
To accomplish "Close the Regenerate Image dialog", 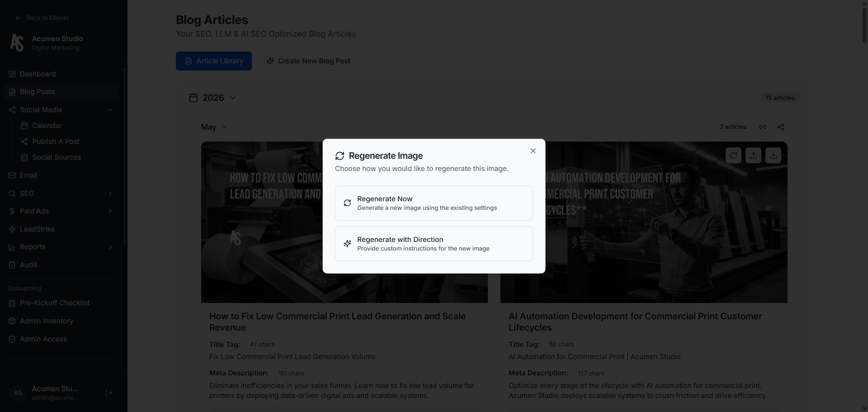I will coord(533,151).
